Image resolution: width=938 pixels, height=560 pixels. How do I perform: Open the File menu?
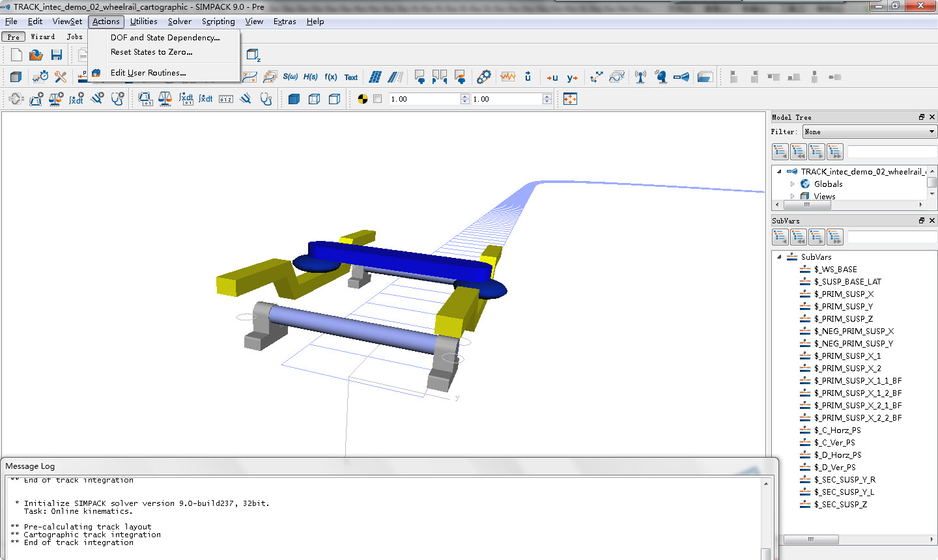pos(11,21)
